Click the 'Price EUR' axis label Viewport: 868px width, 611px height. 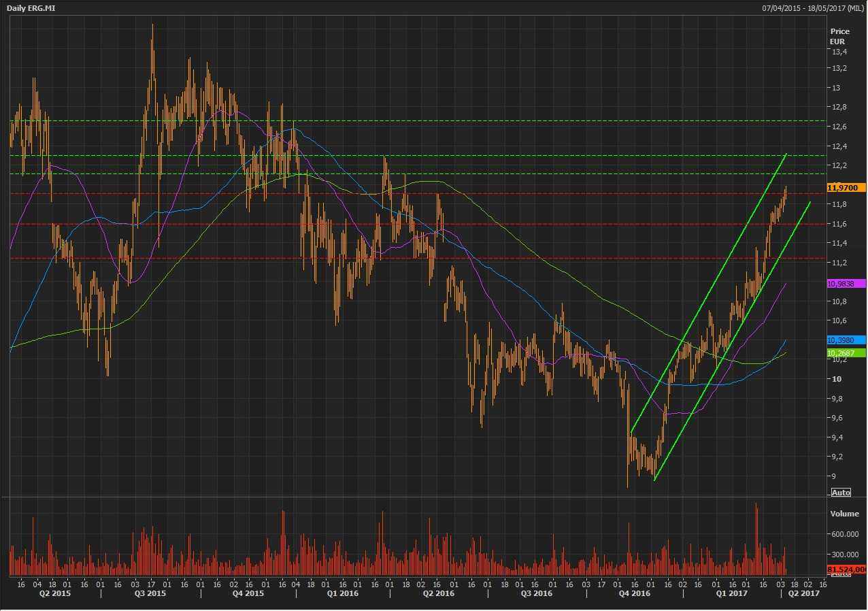[x=839, y=36]
